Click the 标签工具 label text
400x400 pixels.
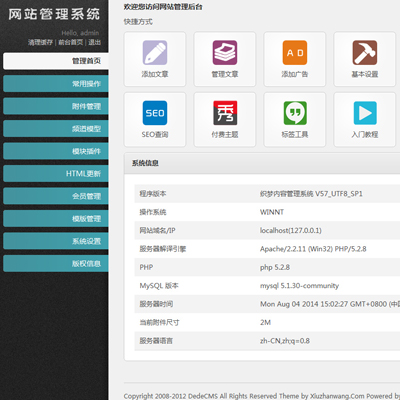(295, 134)
